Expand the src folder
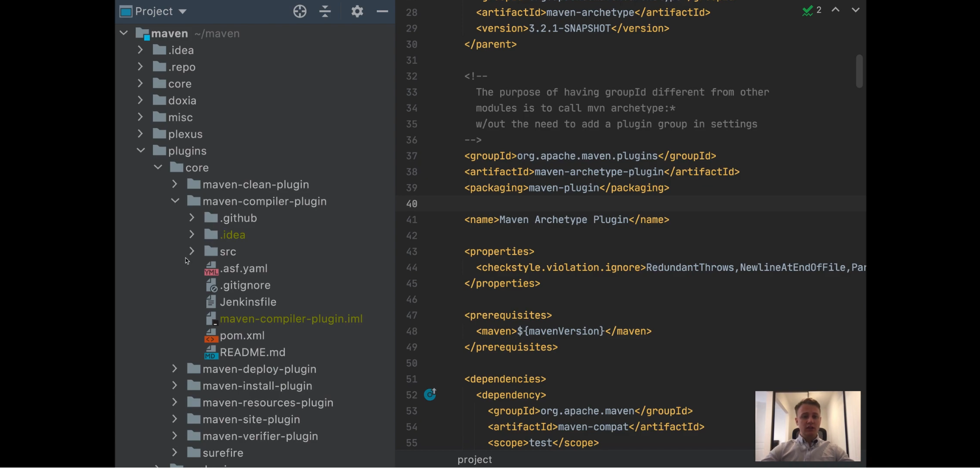 click(192, 251)
